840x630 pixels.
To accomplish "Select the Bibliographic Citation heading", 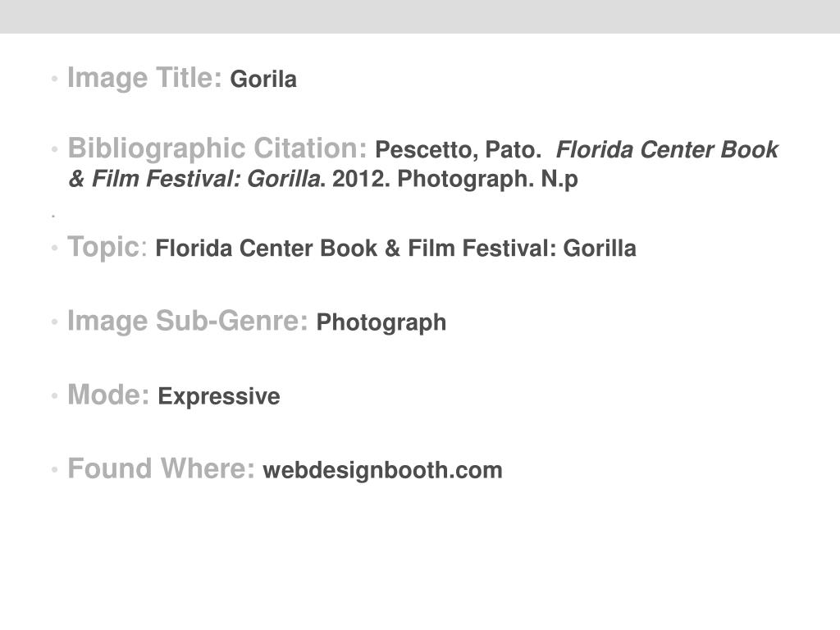I will click(x=217, y=148).
